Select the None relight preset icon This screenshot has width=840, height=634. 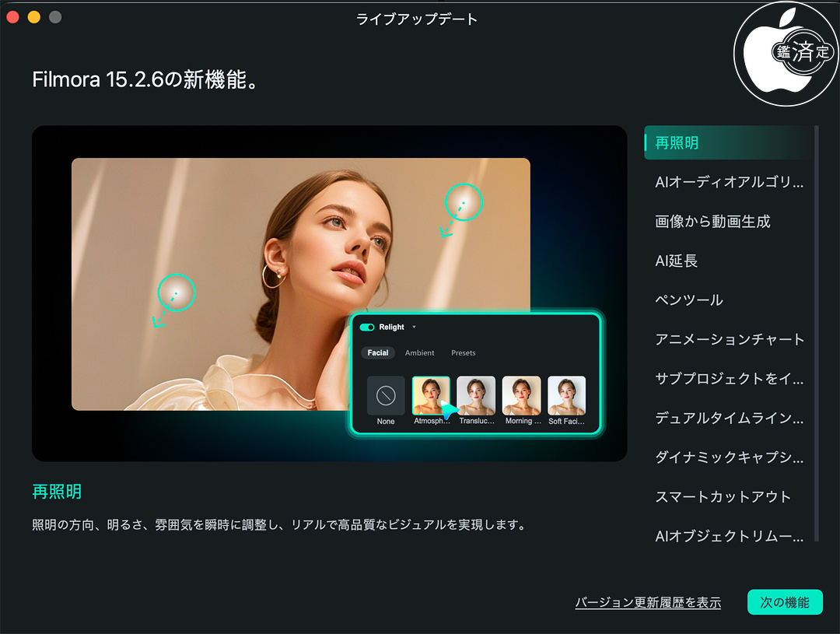(x=386, y=395)
